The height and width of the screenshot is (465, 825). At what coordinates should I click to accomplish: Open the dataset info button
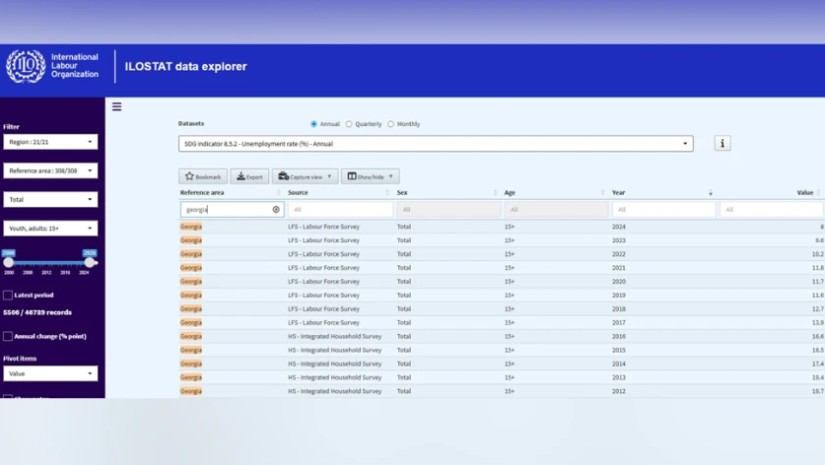click(722, 143)
